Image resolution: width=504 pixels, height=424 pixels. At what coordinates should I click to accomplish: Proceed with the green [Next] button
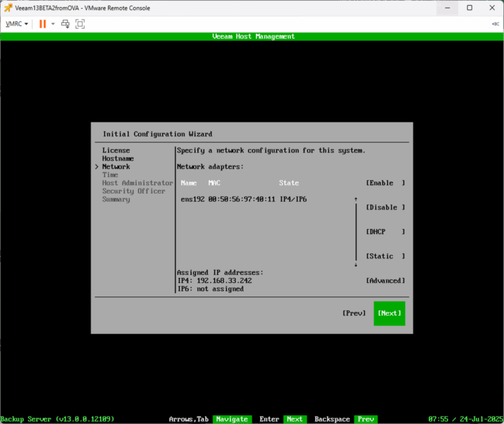coord(390,313)
